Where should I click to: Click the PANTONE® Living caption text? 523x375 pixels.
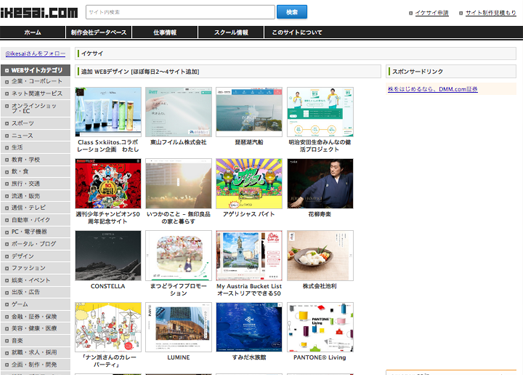(320, 357)
